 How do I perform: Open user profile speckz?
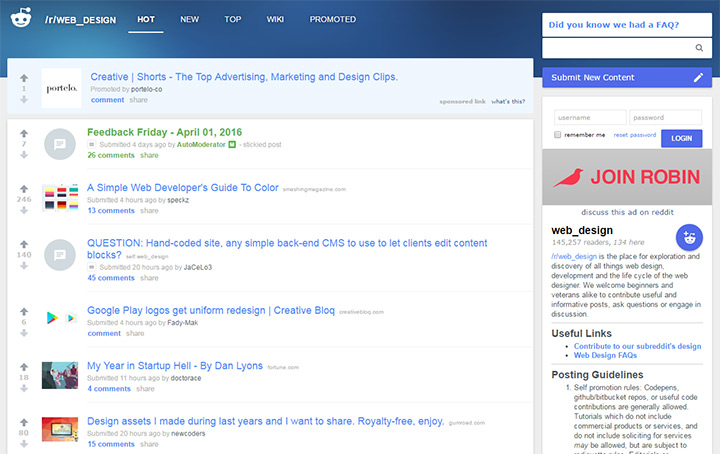tap(178, 200)
